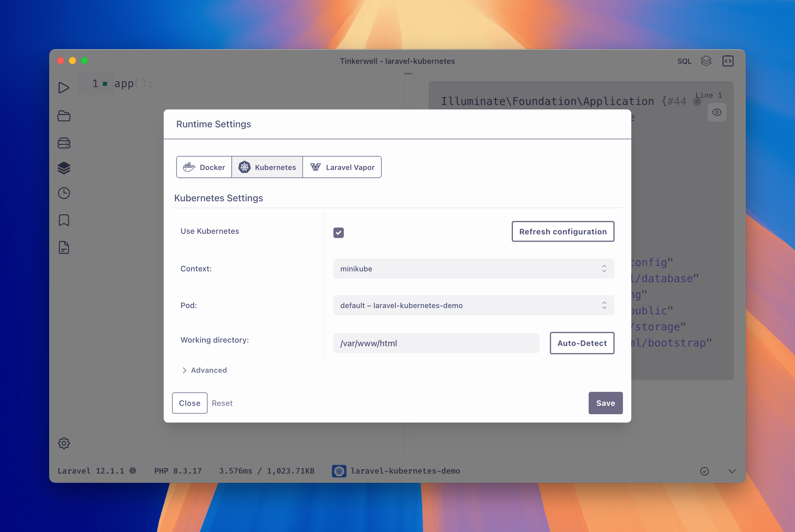
Task: Open the server/SSH connections sidebar icon
Action: 64,143
